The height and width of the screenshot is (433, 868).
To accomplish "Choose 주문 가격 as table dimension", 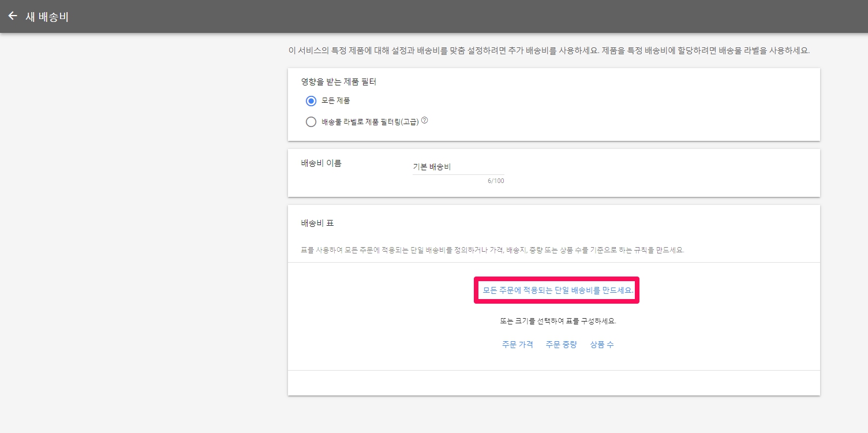I will click(517, 345).
